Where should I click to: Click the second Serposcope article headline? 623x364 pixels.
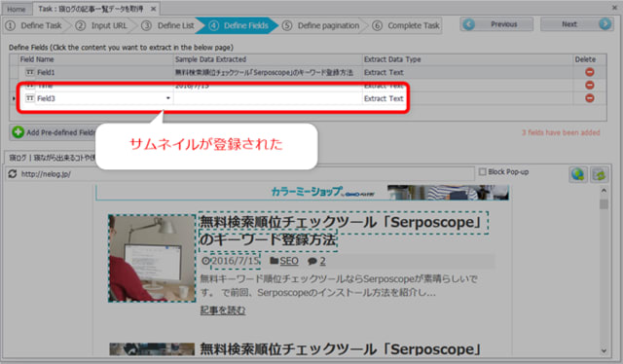click(x=340, y=348)
